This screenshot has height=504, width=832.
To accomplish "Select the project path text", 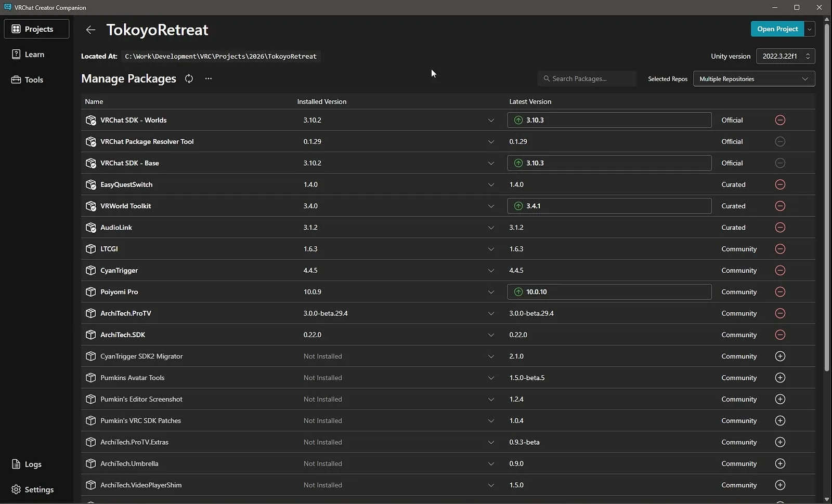I will click(220, 56).
